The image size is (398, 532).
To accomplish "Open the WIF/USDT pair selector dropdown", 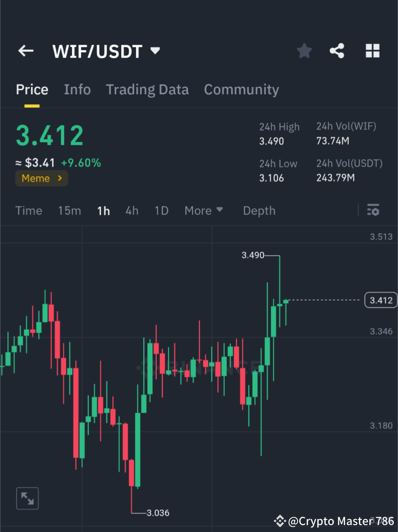I will (x=155, y=51).
